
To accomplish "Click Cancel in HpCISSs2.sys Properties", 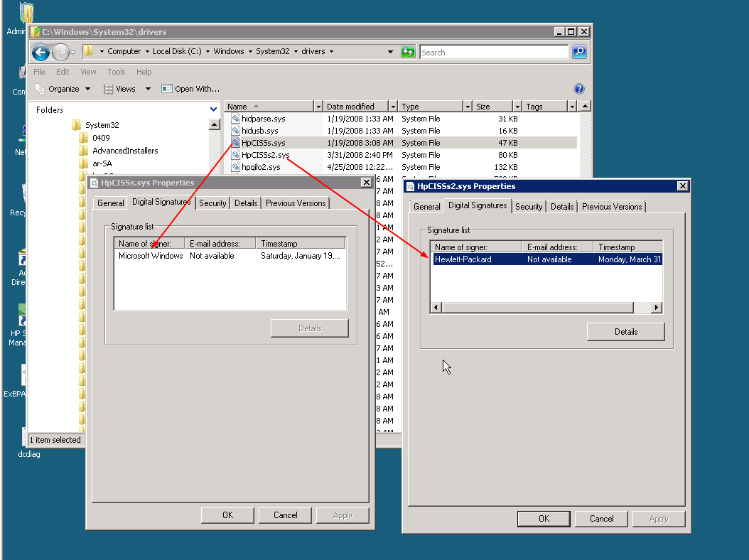I will (601, 519).
